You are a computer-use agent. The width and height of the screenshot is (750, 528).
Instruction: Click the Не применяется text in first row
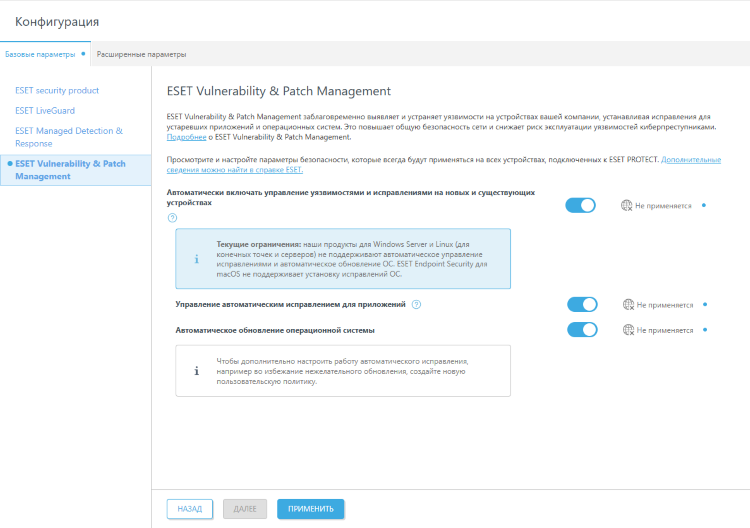(x=663, y=206)
